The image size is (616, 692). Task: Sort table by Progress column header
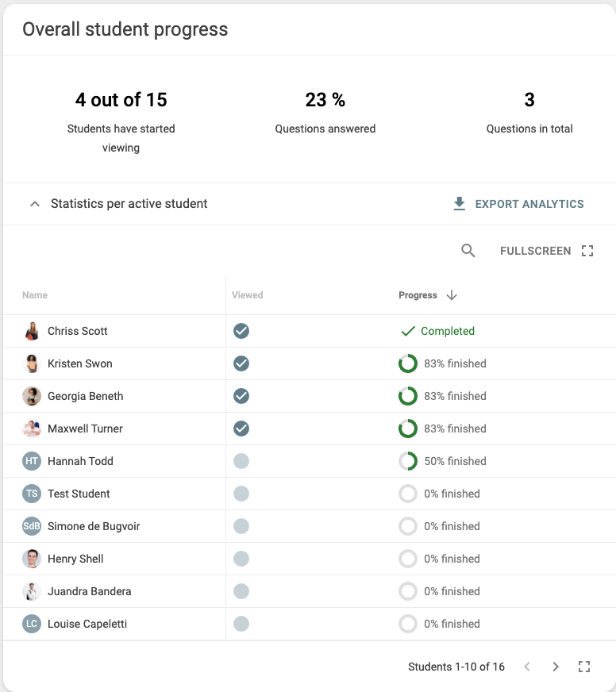418,295
